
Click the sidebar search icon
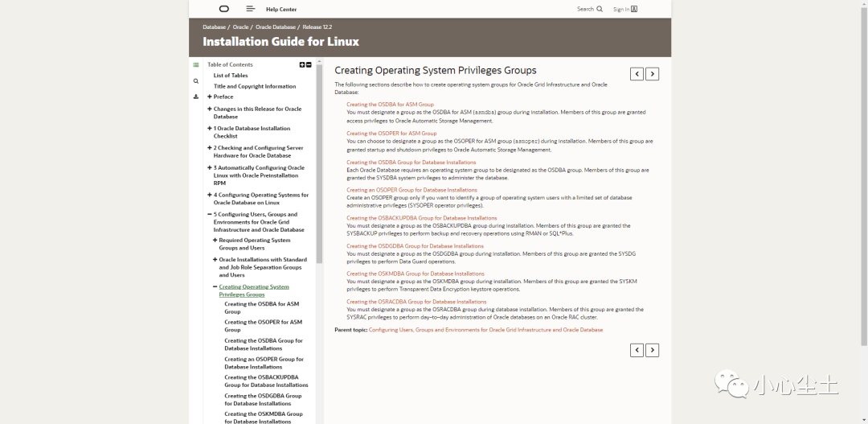coord(195,81)
